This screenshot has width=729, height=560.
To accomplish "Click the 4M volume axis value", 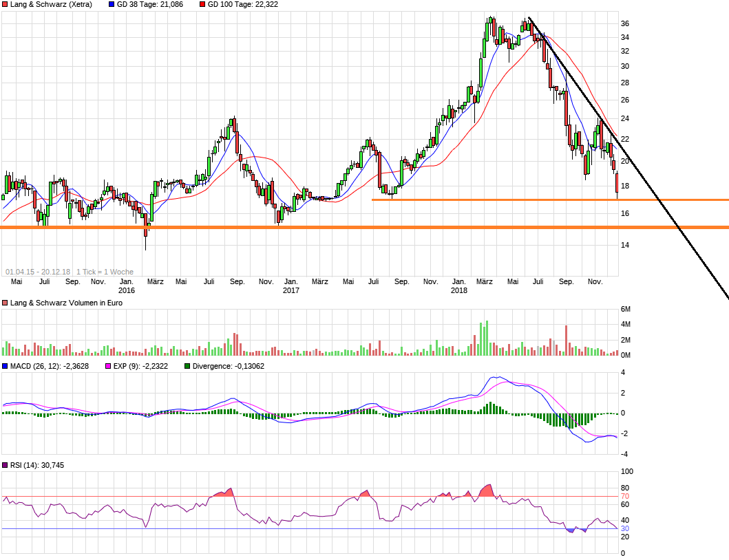I will point(626,325).
